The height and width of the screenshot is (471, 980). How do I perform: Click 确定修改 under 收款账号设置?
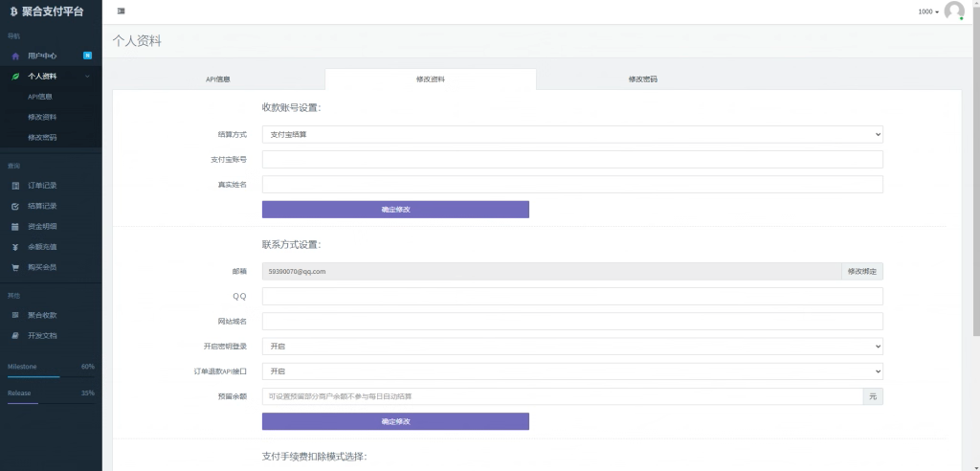[395, 209]
